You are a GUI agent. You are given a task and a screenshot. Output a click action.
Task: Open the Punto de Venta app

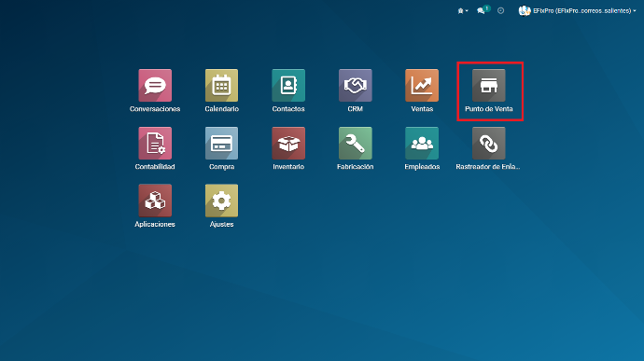(x=489, y=86)
